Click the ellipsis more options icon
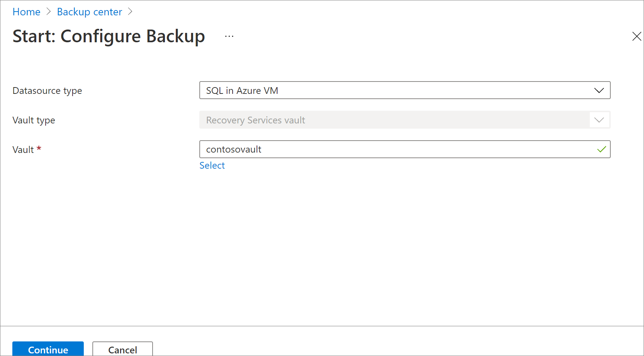Image resolution: width=644 pixels, height=356 pixels. (x=229, y=36)
